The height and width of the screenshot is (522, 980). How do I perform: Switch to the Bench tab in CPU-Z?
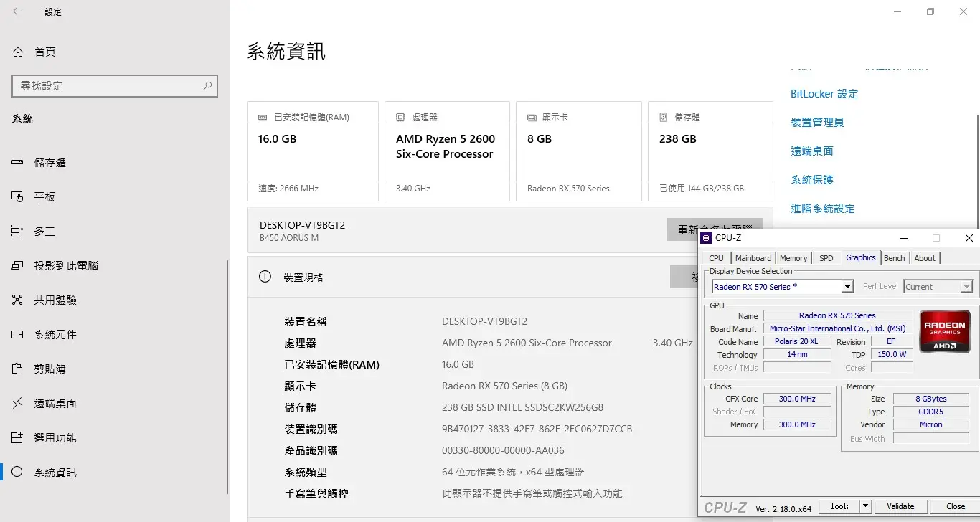click(x=894, y=258)
